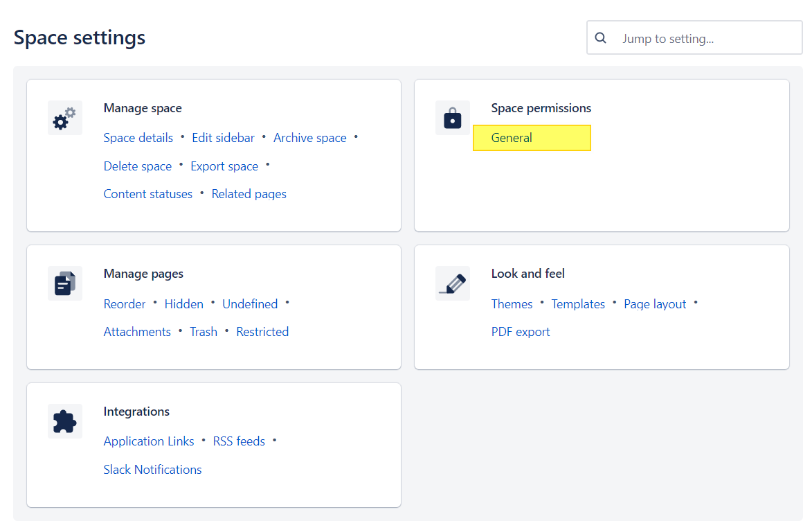View Hidden pages
The width and height of the screenshot is (812, 530).
pyautogui.click(x=183, y=303)
